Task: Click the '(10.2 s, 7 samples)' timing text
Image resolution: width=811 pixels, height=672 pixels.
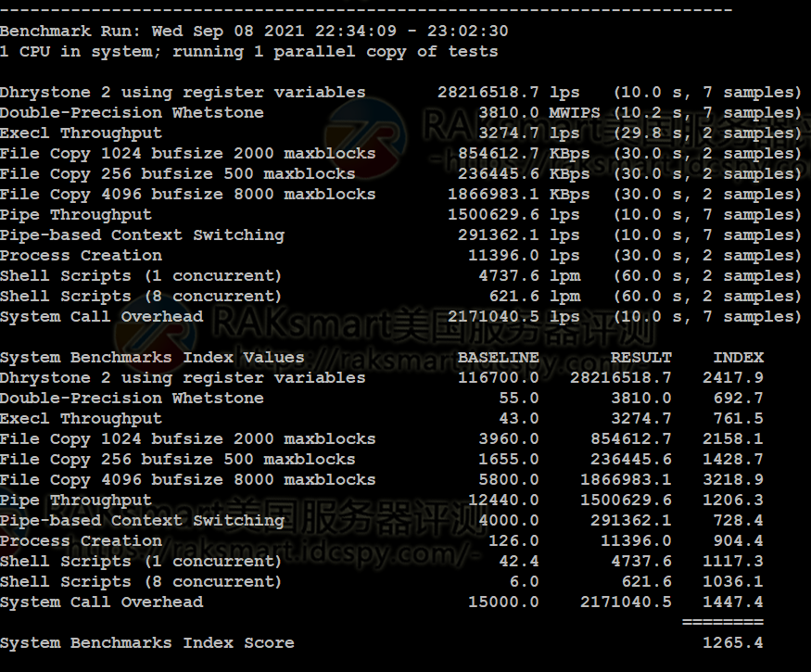Action: 707,113
